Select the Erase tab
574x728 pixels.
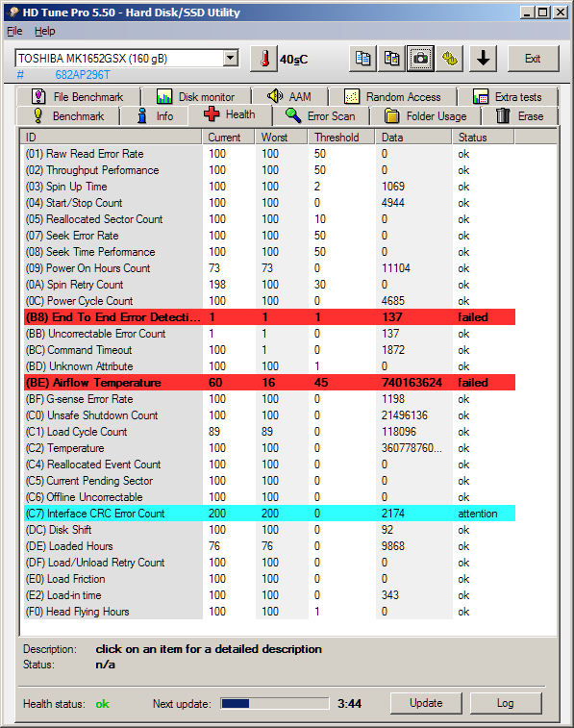click(520, 116)
